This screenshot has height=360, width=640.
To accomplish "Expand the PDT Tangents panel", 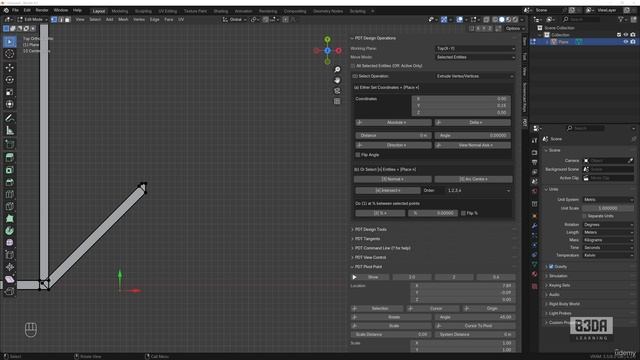I will tap(367, 239).
